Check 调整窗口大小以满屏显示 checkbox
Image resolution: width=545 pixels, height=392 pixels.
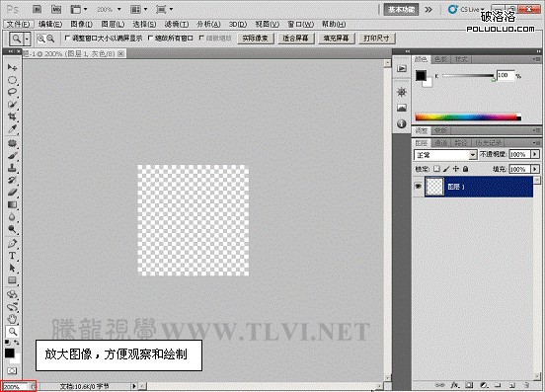coord(67,39)
